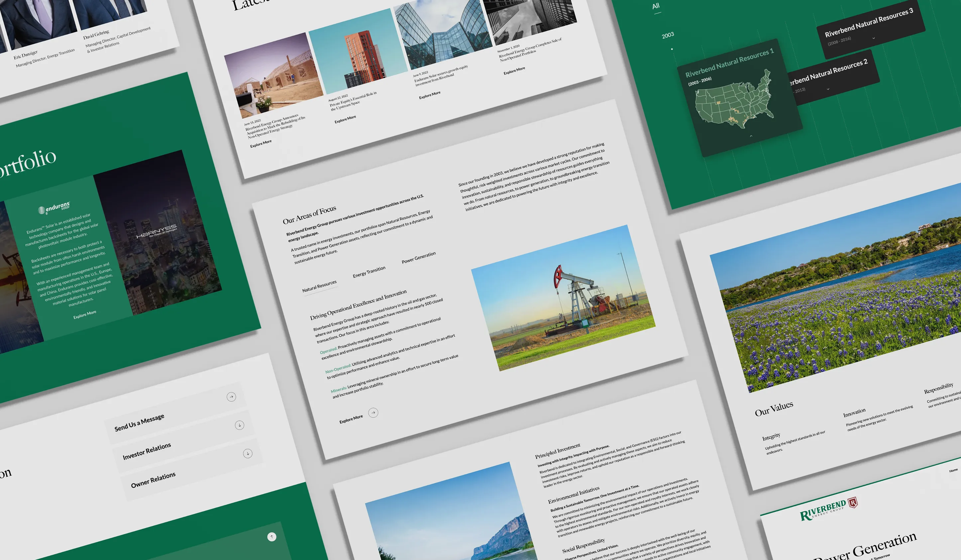961x560 pixels.
Task: Select the All filter on the timeline page
Action: click(x=656, y=6)
